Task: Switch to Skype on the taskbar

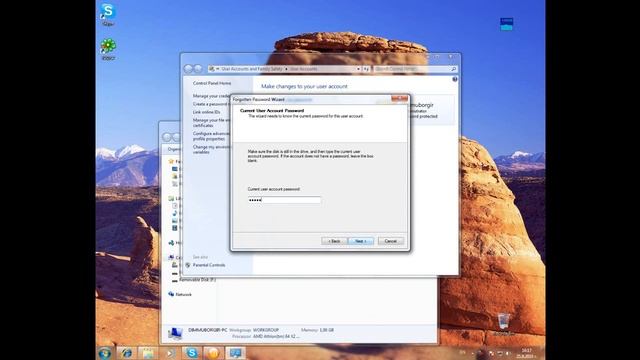Action: pos(191,353)
